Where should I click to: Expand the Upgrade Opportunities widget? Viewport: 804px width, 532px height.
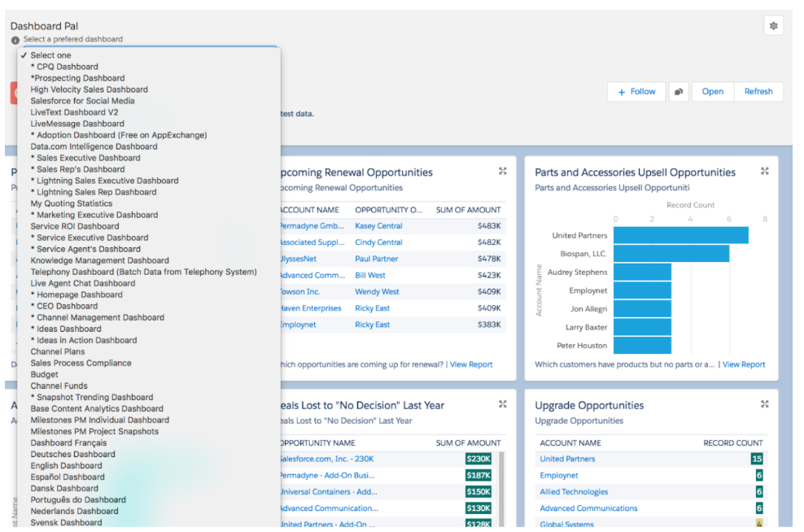[764, 404]
